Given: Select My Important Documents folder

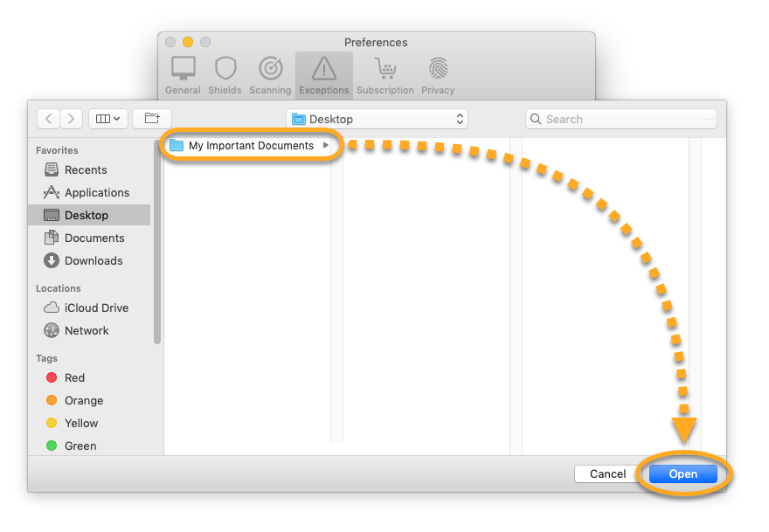Looking at the screenshot, I should [247, 146].
